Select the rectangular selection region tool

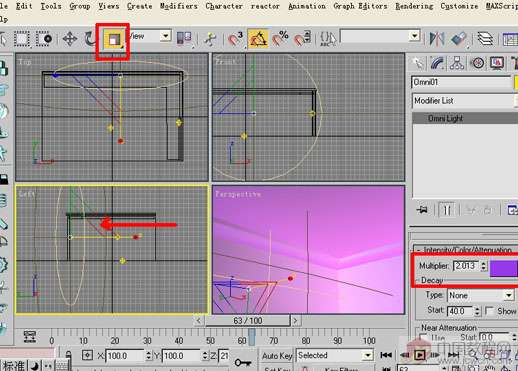tap(22, 39)
